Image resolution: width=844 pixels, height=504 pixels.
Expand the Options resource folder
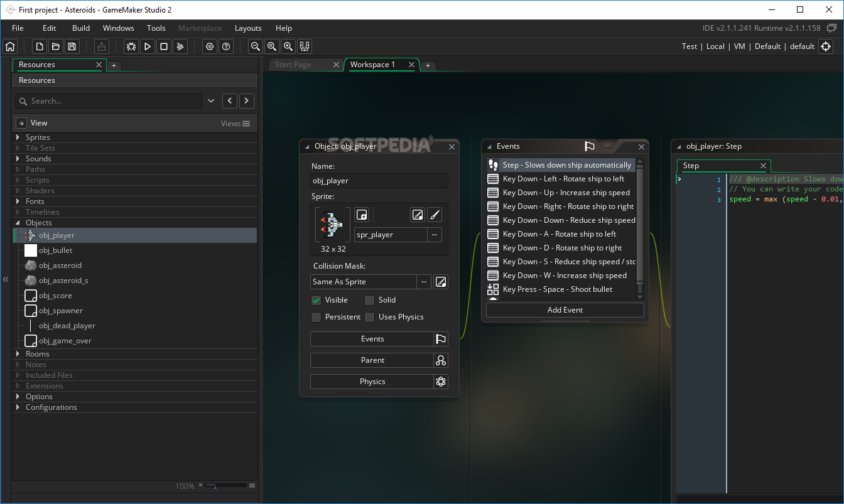pos(18,397)
